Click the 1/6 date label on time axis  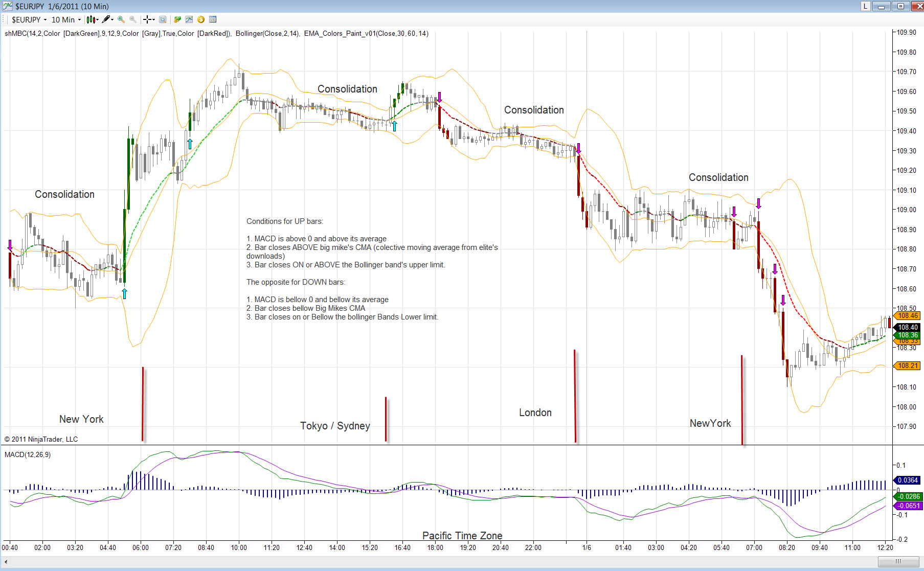click(x=587, y=547)
